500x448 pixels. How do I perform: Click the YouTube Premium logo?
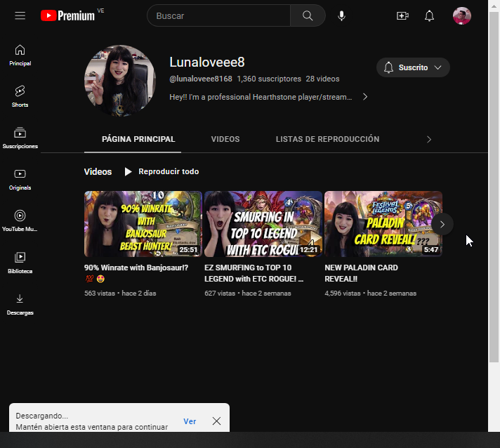(67, 15)
